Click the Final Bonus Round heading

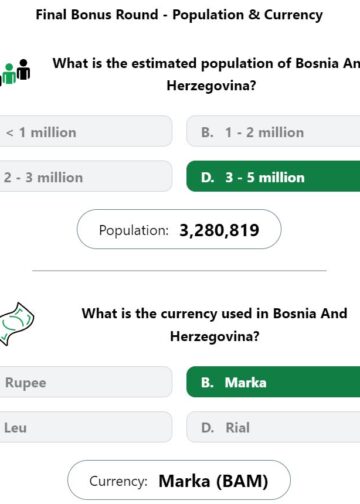179,15
